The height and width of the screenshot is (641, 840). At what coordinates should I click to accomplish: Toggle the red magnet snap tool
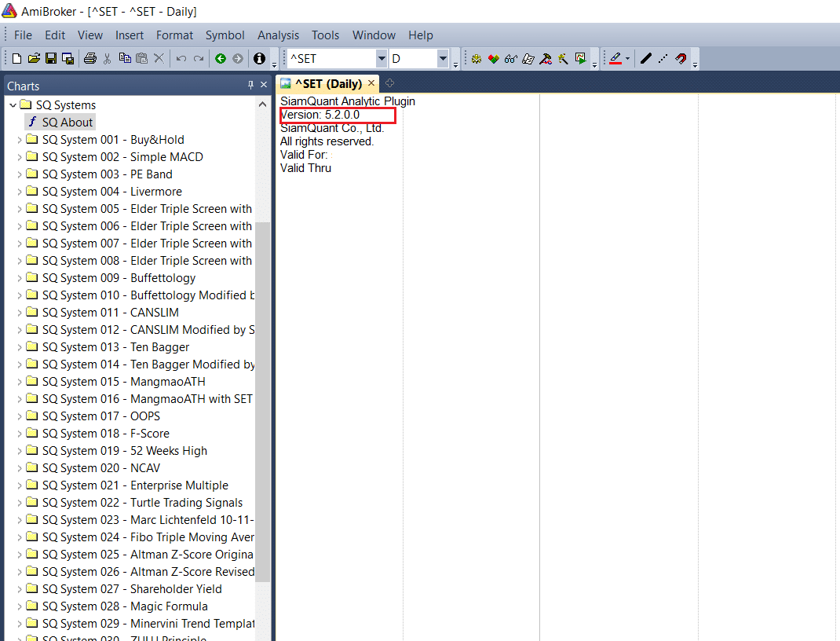681,59
